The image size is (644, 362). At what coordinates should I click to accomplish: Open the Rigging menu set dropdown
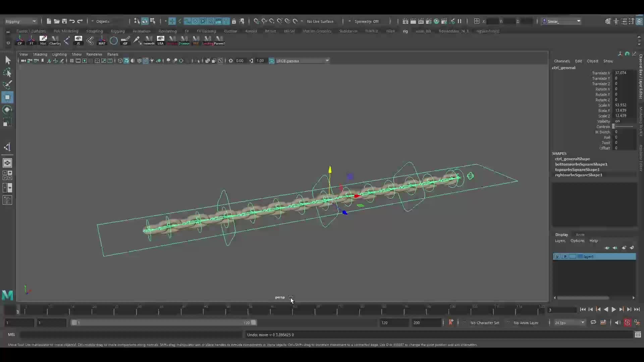(x=21, y=21)
